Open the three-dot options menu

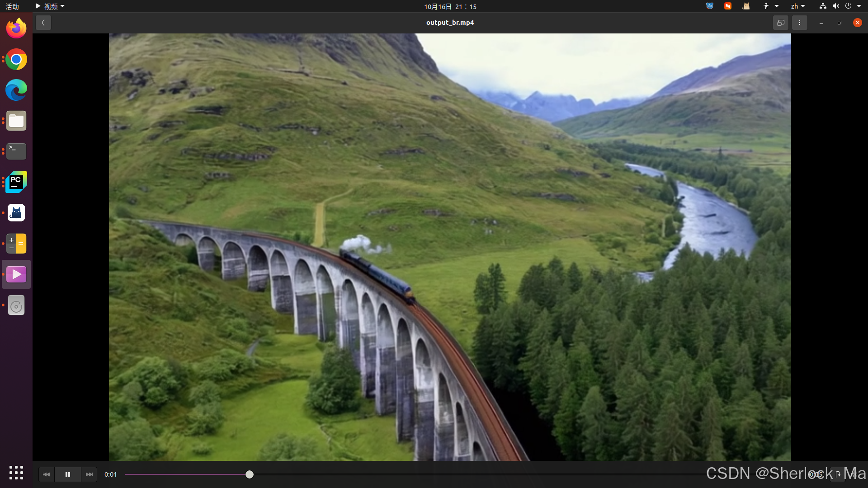tap(799, 23)
